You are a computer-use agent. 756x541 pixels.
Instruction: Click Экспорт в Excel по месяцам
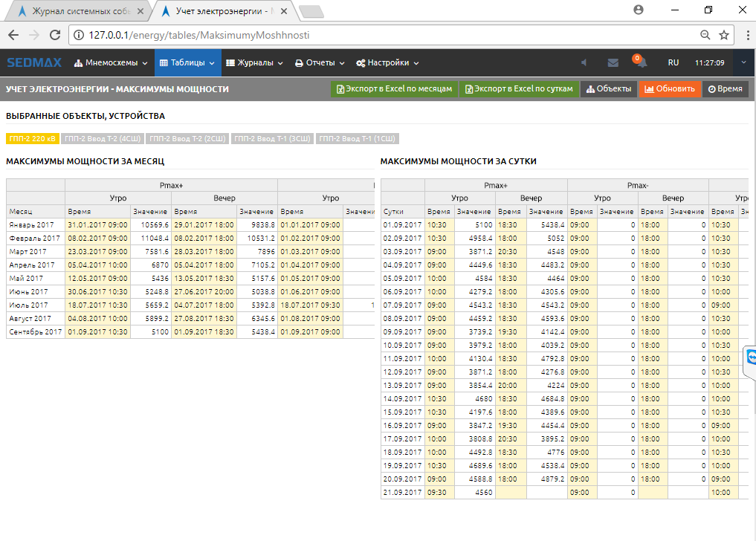[x=394, y=89]
